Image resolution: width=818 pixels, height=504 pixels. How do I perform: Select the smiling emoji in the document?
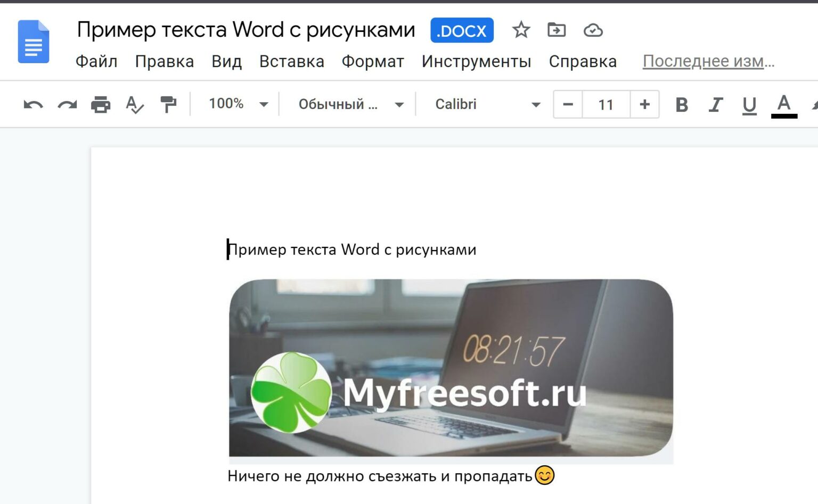pyautogui.click(x=544, y=475)
